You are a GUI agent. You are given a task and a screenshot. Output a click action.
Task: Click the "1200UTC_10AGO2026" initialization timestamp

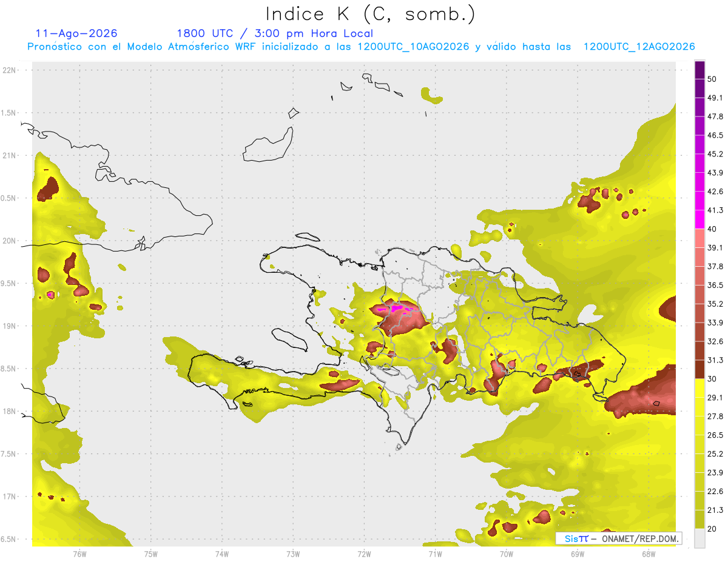point(413,47)
